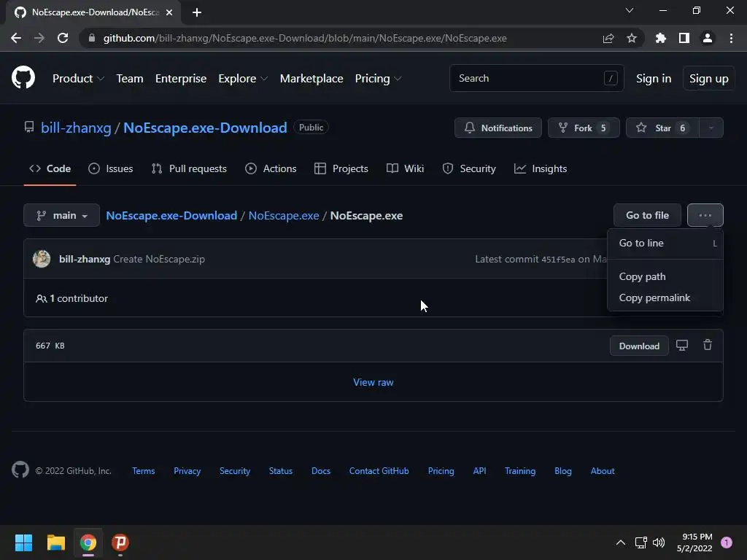
Task: Reload the page with the refresh icon
Action: [x=63, y=38]
